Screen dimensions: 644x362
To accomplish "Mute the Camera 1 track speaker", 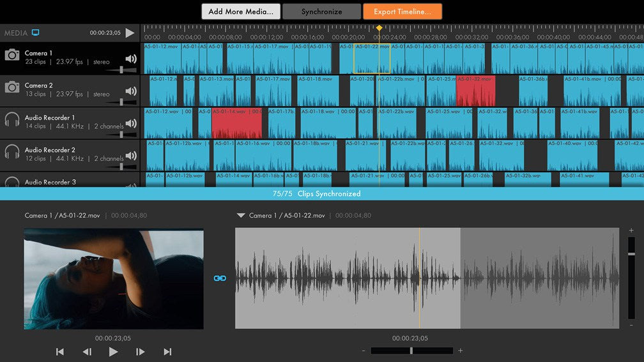I will click(131, 59).
